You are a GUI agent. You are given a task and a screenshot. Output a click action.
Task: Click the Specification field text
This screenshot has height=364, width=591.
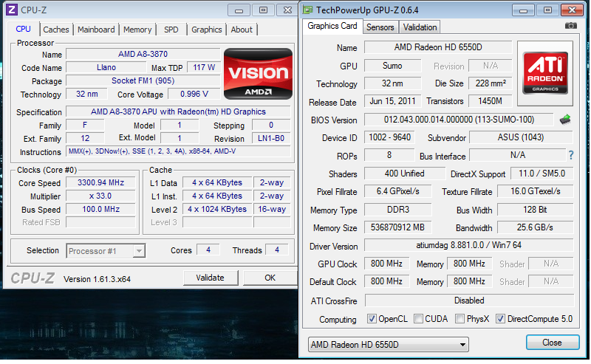(x=178, y=112)
